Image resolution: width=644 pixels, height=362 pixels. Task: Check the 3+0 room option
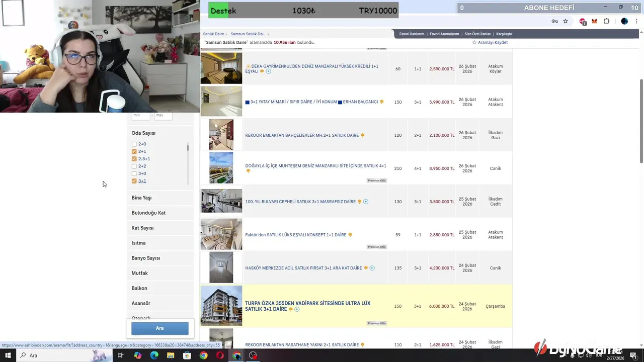[134, 173]
